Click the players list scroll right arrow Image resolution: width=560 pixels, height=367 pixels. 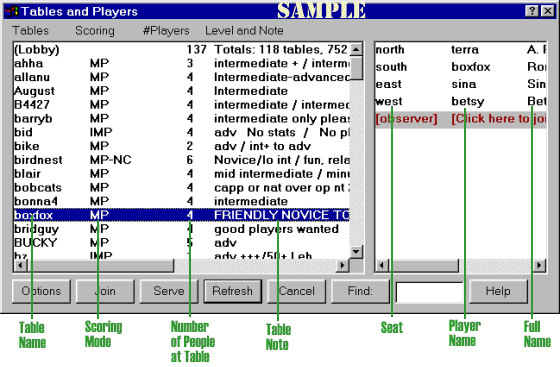point(539,265)
